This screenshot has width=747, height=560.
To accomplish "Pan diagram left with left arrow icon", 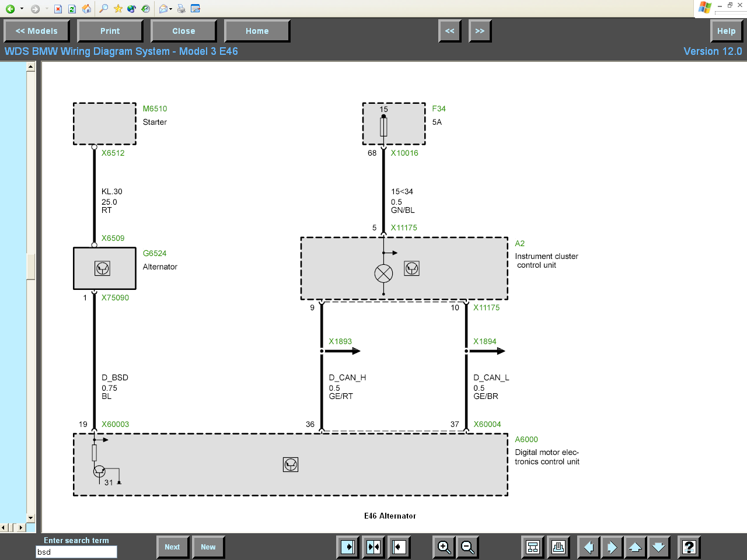I will pyautogui.click(x=588, y=547).
